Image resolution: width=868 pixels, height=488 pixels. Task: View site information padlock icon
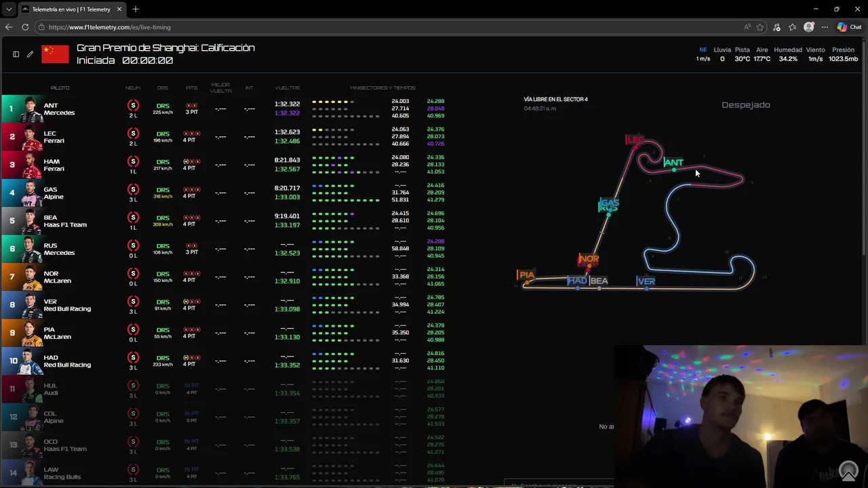click(x=42, y=27)
